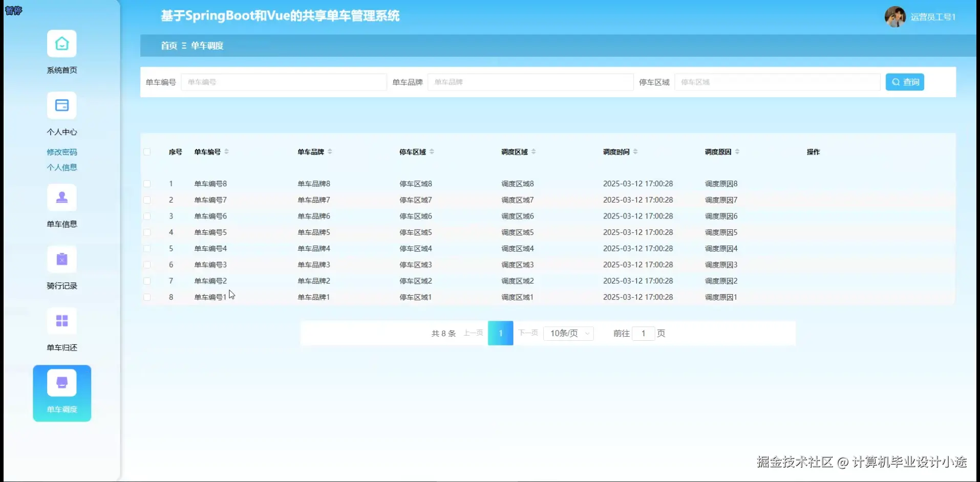
Task: Focus the 单车品牌 search field
Action: (530, 82)
